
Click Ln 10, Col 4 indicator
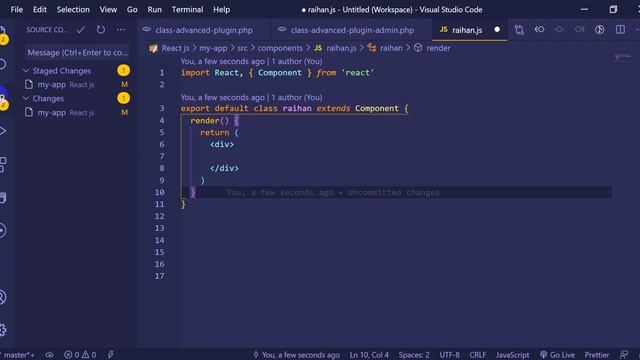coord(369,355)
